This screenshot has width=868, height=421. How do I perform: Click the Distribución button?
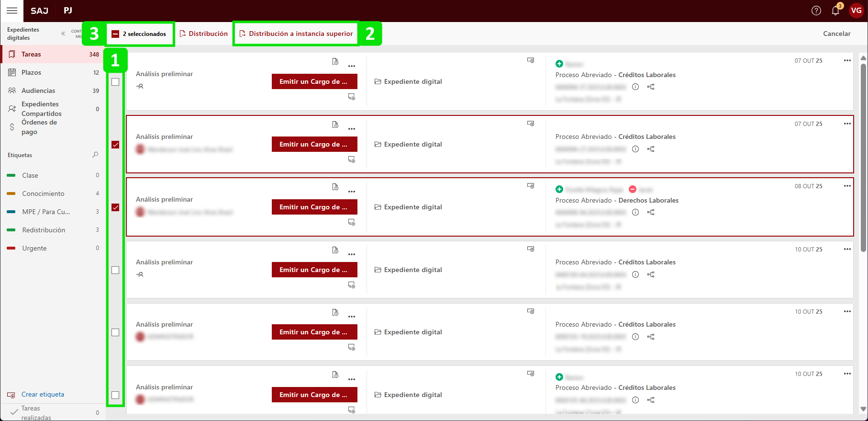[x=203, y=34]
